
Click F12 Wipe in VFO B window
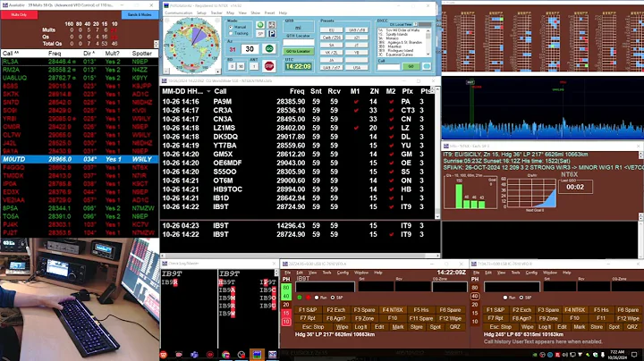(628, 318)
